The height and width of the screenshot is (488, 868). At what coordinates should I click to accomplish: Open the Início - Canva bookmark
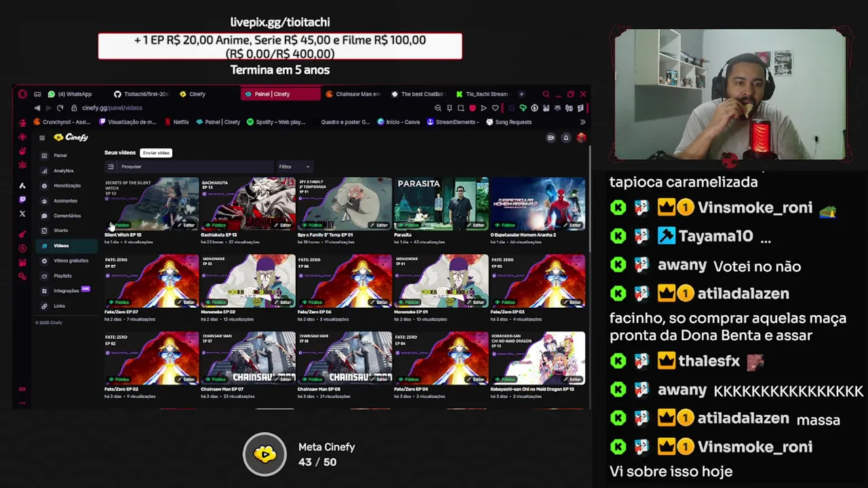[x=399, y=122]
